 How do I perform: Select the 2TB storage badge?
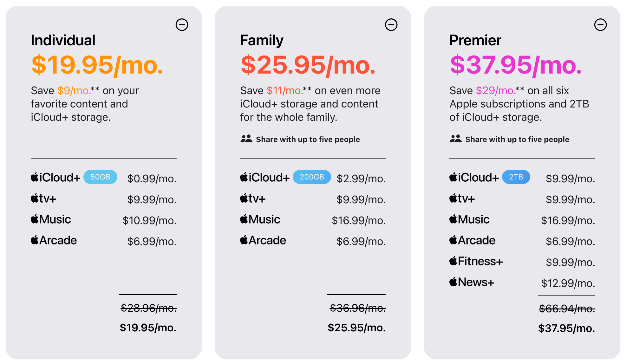516,177
